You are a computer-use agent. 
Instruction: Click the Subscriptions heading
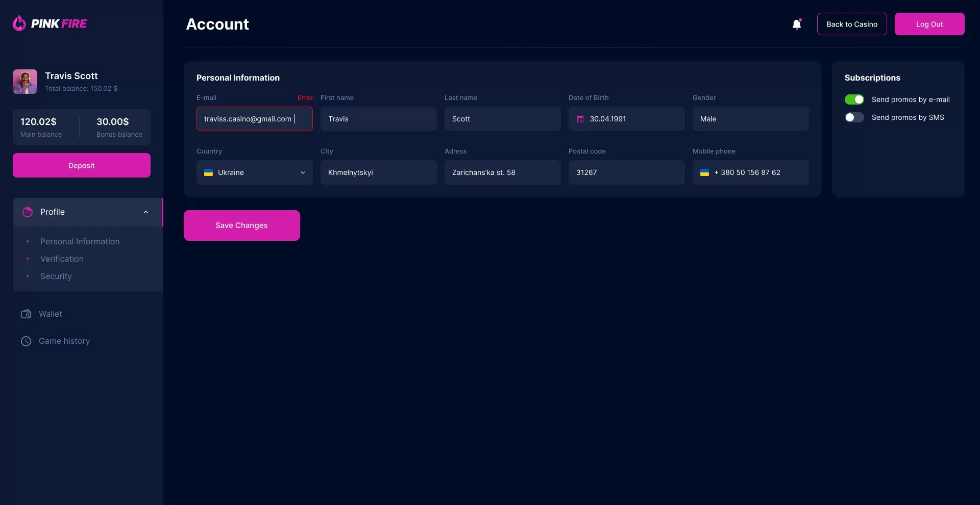point(872,78)
